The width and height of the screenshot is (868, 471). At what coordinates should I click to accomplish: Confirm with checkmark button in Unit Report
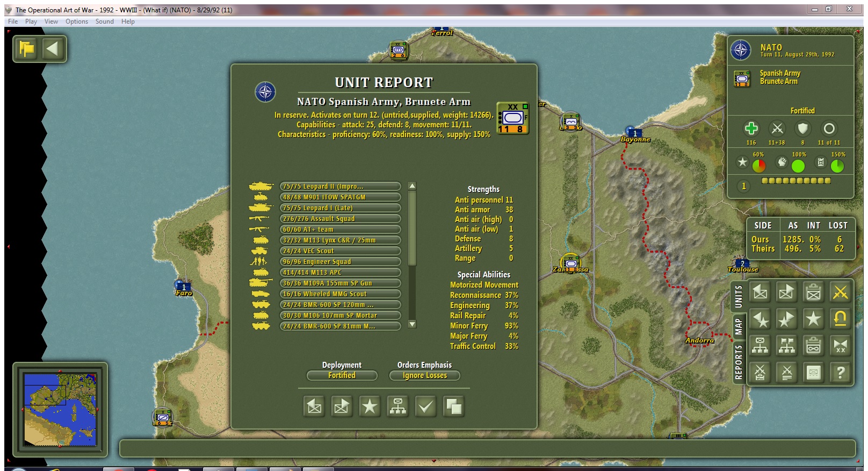tap(425, 406)
